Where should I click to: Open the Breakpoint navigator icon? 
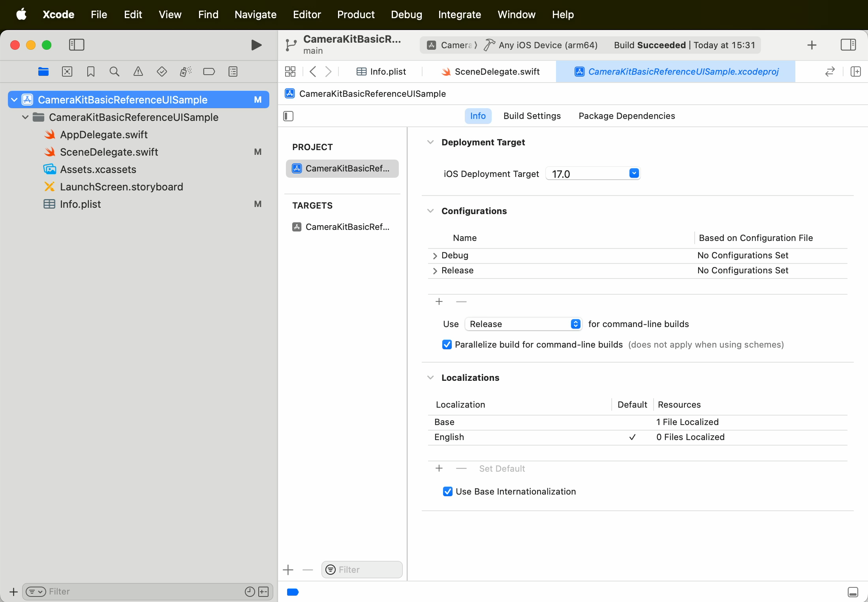click(209, 71)
